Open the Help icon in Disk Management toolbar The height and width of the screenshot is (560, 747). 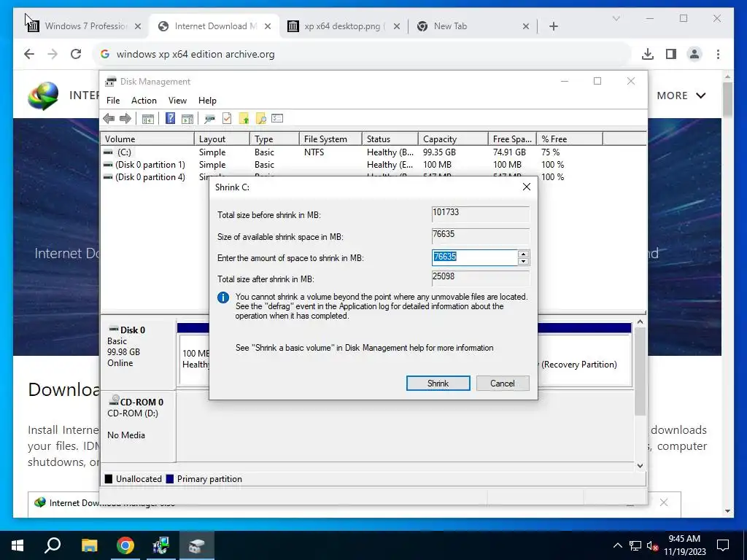pyautogui.click(x=170, y=119)
